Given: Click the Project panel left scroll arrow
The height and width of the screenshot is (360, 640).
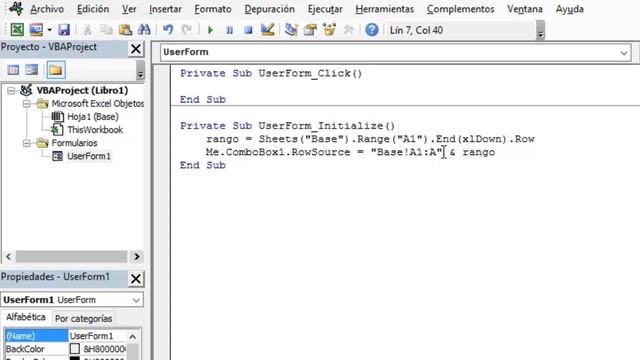Looking at the screenshot, I should pyautogui.click(x=9, y=257).
